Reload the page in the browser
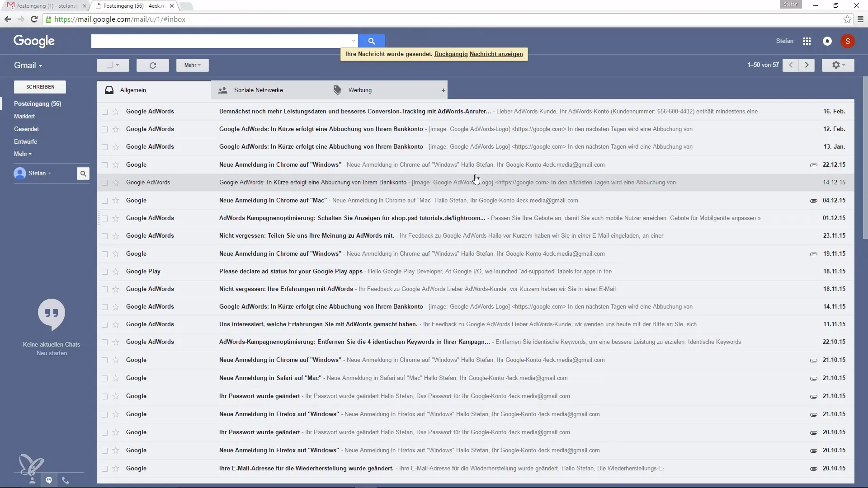Viewport: 868px width, 488px height. tap(34, 19)
